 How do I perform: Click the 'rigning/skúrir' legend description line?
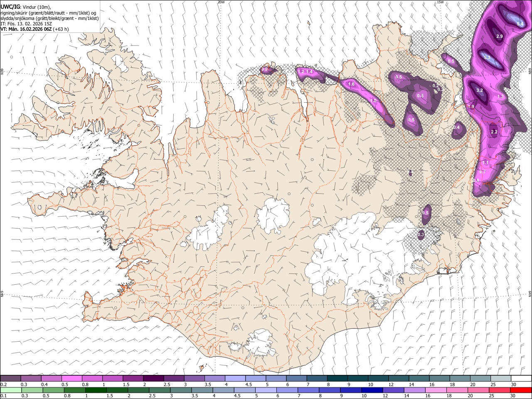(x=48, y=13)
